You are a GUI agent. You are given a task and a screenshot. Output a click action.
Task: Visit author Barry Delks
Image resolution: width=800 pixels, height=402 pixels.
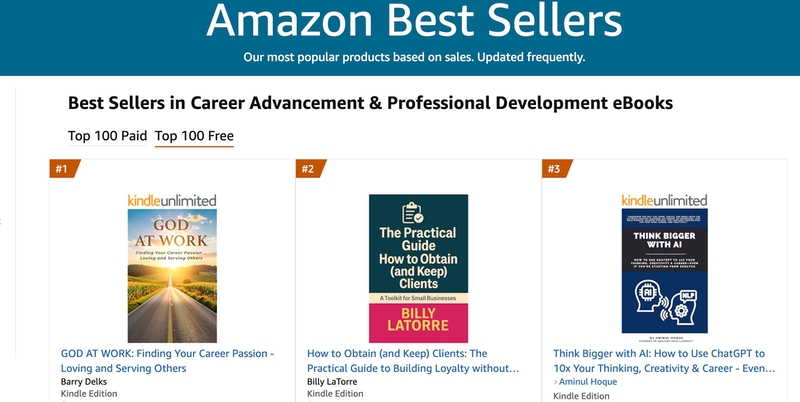pos(86,381)
